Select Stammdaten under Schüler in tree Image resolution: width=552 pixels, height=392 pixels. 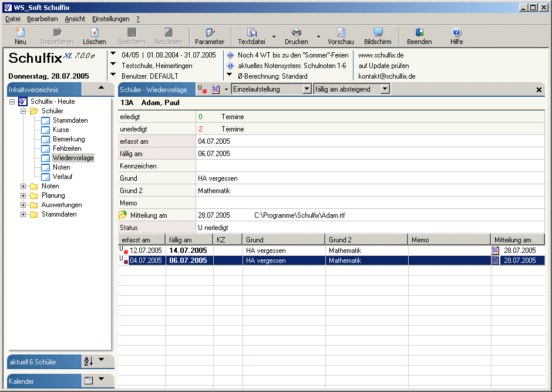[70, 120]
